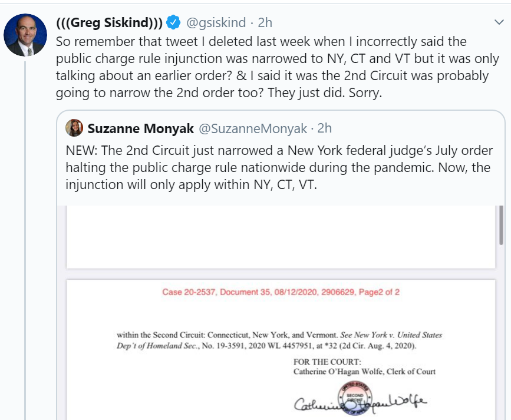
Task: Select Greg Siskind's main tweet text
Action: click(278, 67)
